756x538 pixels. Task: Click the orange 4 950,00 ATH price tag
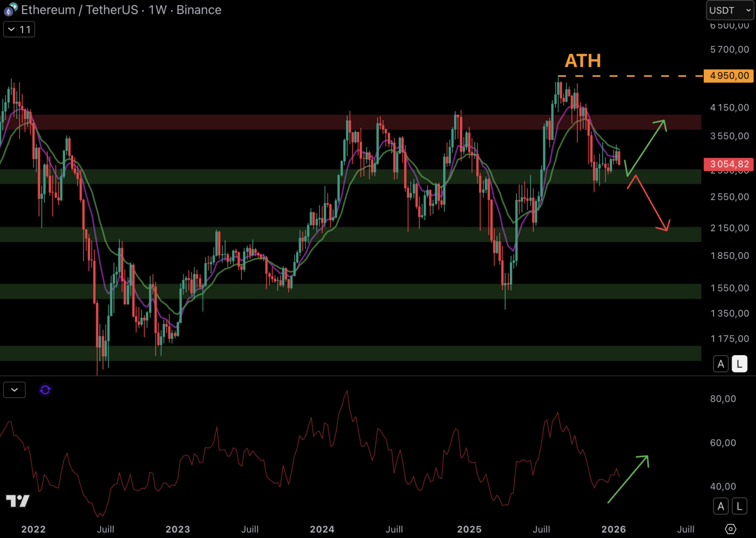coord(729,76)
